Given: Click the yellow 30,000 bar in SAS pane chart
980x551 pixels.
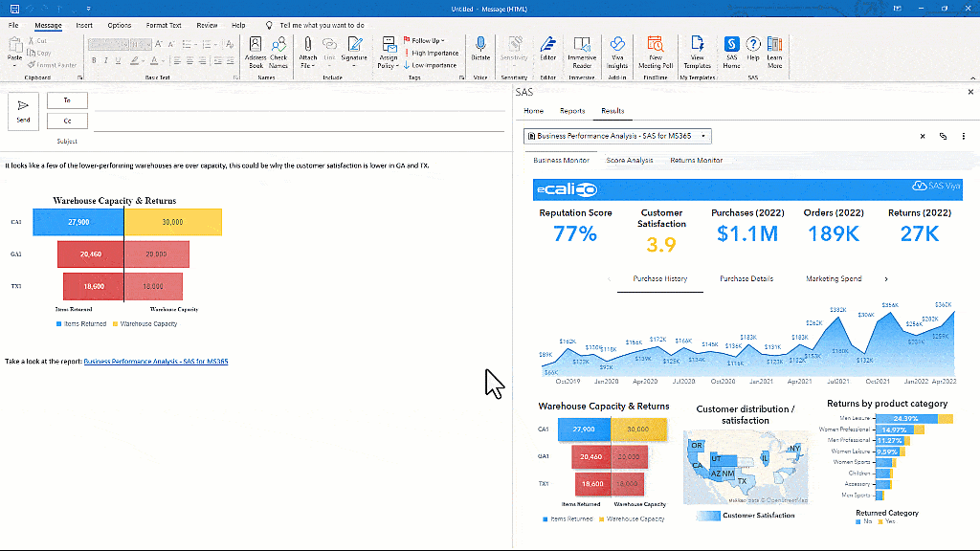Looking at the screenshot, I should tap(638, 430).
